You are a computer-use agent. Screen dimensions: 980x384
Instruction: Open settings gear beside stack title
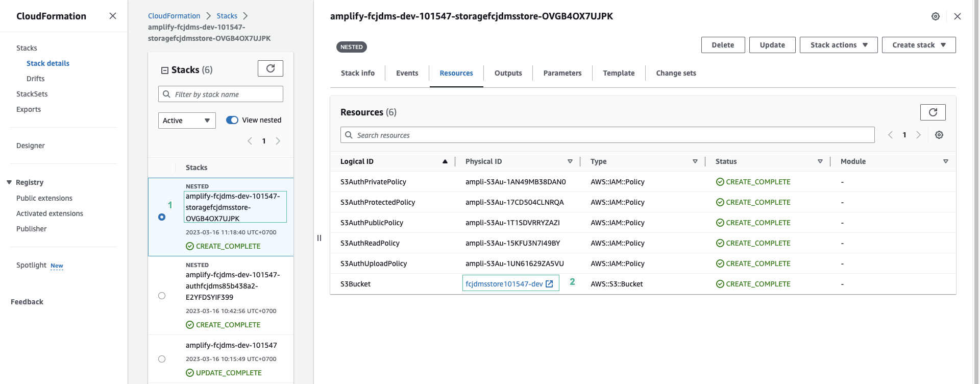tap(936, 16)
